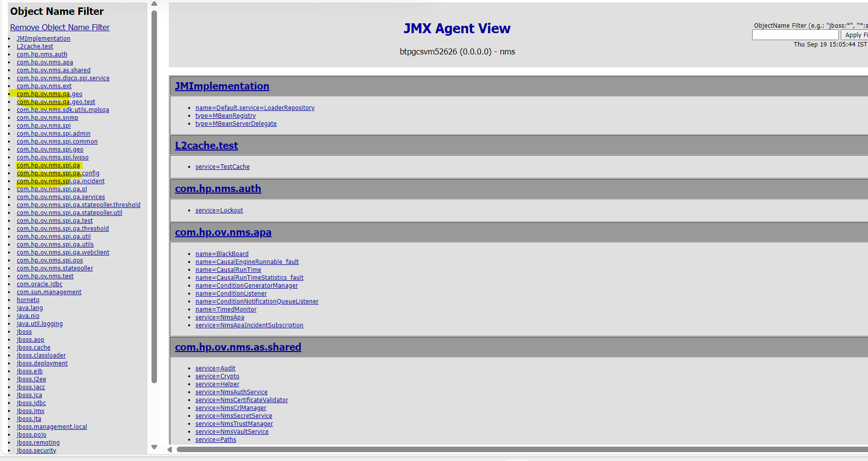Select the com.hp.ov.nms.snmp sidebar link

(48, 118)
